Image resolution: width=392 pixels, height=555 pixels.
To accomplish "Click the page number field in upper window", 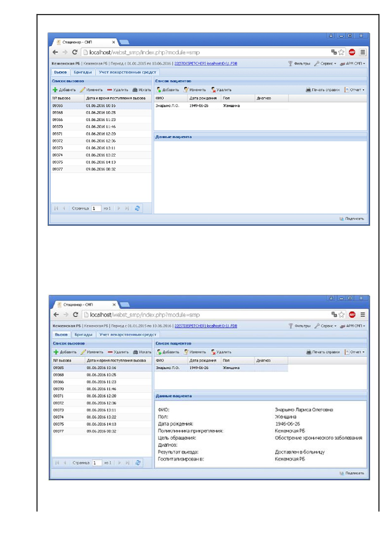I will [96, 208].
